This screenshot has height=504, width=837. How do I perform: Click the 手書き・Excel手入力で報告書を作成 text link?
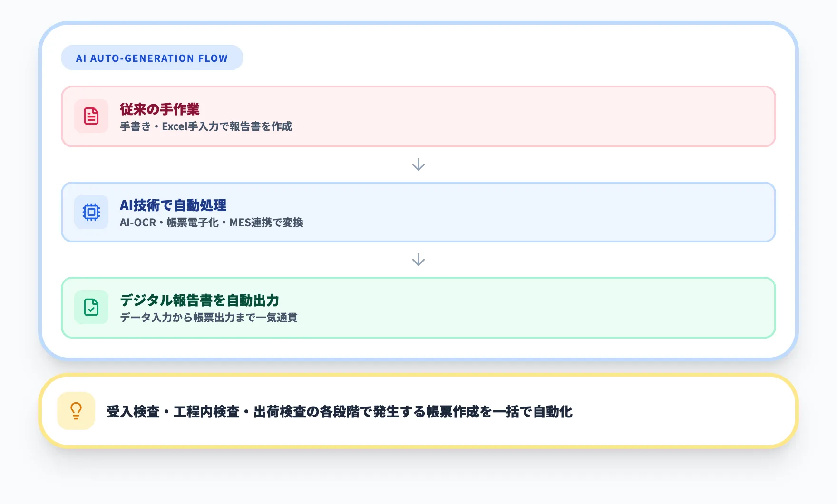206,127
